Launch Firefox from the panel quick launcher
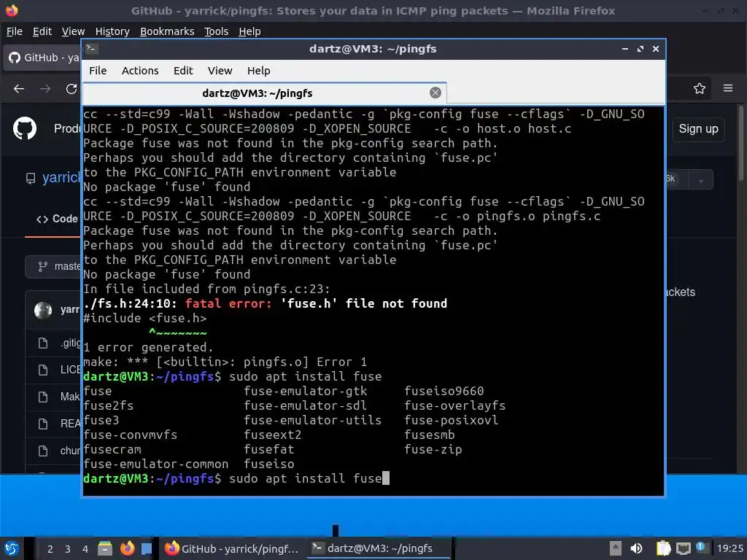Screen dimensions: 747x560 (127, 548)
